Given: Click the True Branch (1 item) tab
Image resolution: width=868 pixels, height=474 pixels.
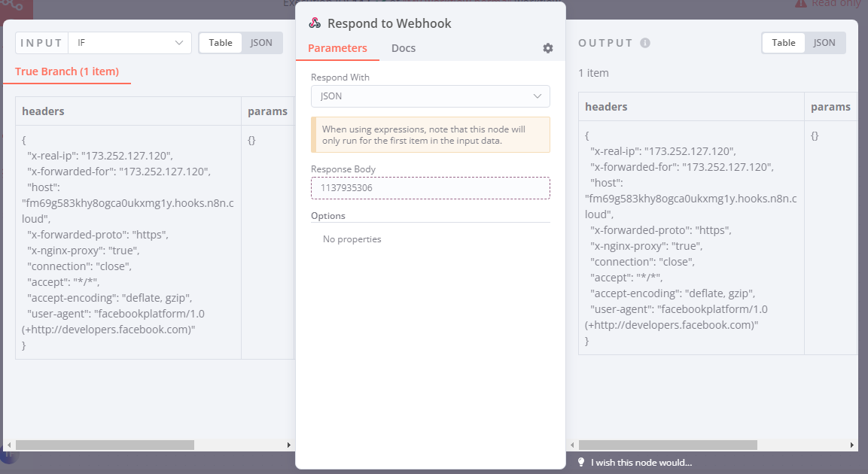Looking at the screenshot, I should [67, 71].
